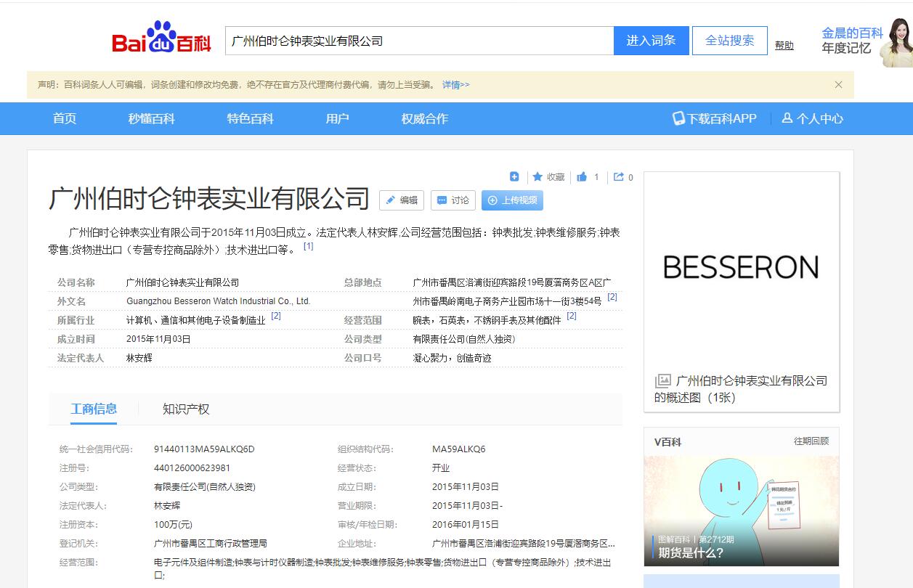The height and width of the screenshot is (588, 913).
Task: Click 林安辉 in 法定代表人 infobox row
Action: (139, 358)
